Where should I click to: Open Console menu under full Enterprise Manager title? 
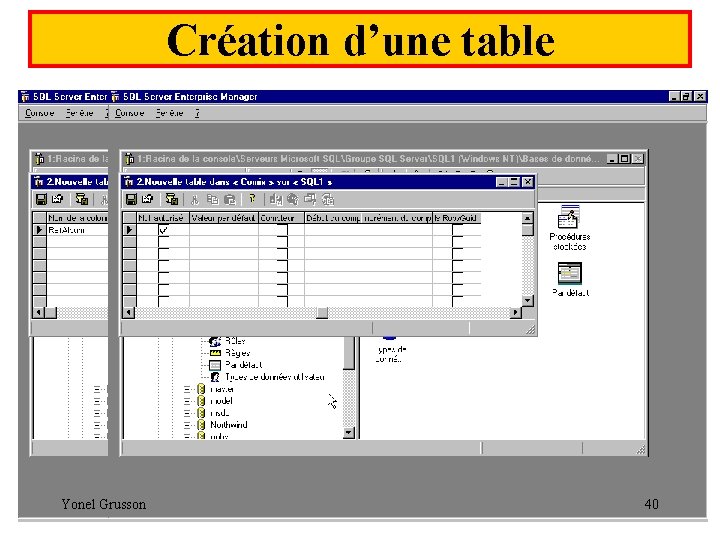tap(129, 113)
